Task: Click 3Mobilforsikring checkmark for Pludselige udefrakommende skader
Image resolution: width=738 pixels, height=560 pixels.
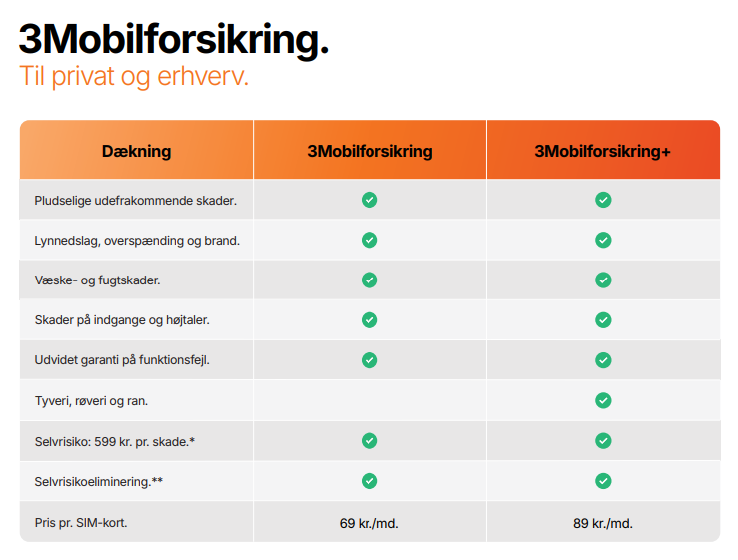Action: [369, 200]
